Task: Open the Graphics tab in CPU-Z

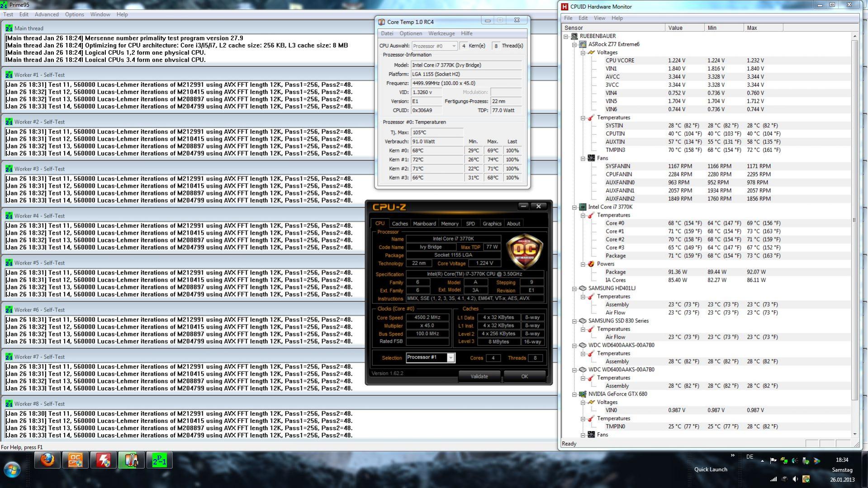Action: (x=492, y=223)
